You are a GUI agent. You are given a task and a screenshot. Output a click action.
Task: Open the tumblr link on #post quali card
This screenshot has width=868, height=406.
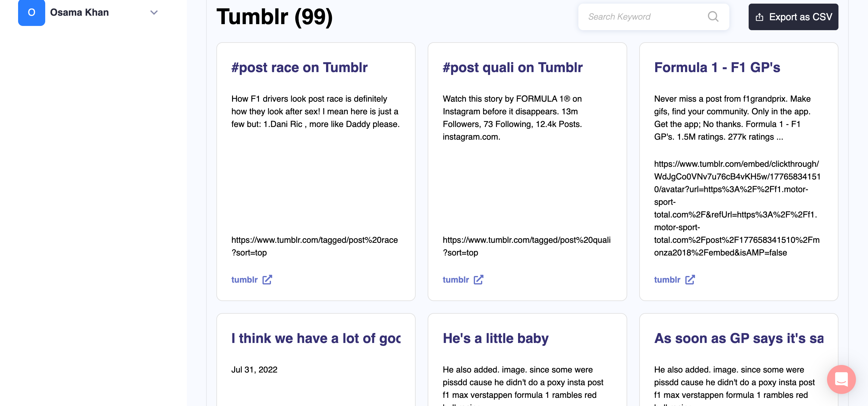click(456, 280)
